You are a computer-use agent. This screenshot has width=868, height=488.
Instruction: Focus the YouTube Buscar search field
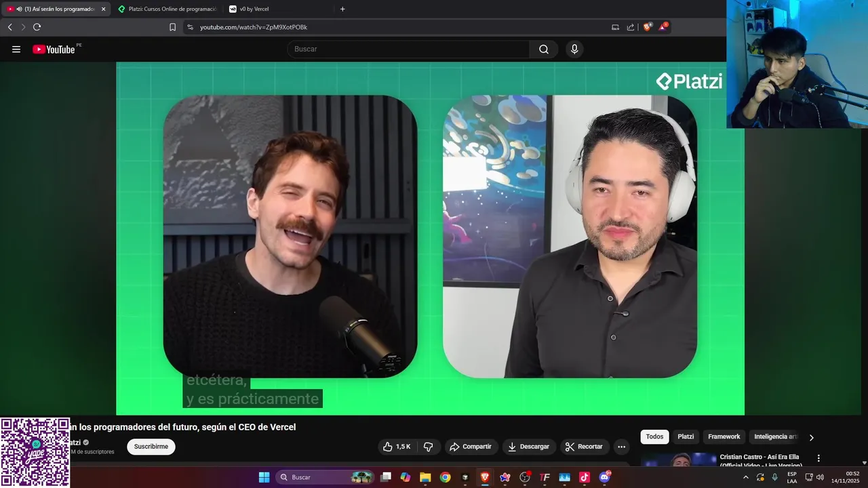pyautogui.click(x=408, y=49)
